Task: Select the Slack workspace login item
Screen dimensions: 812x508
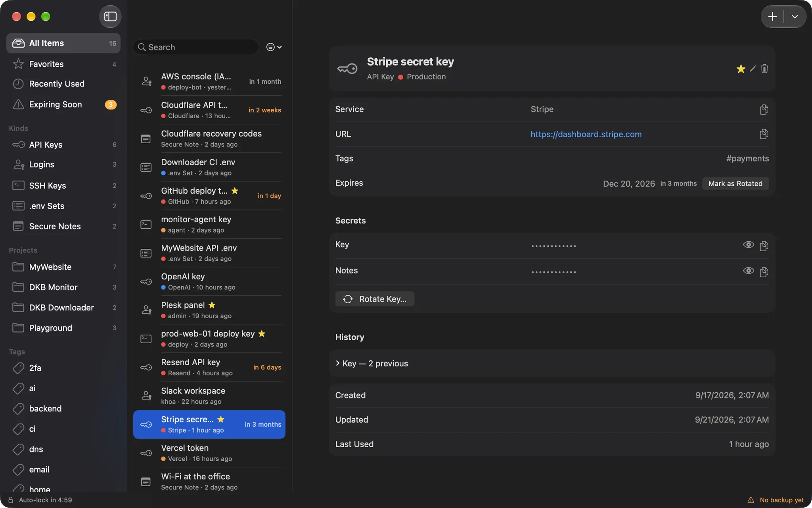Action: click(209, 396)
